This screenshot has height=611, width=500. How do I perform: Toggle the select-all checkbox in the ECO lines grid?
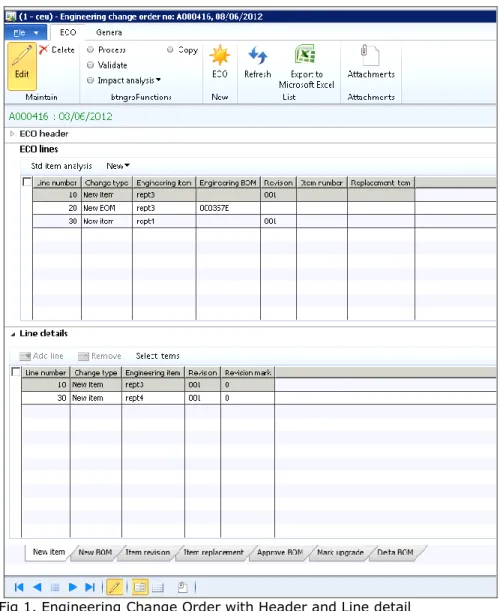27,182
